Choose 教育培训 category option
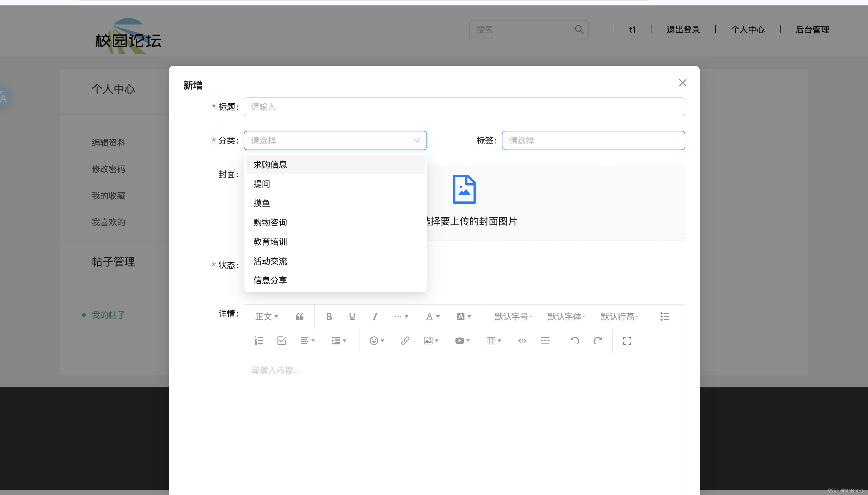Viewport: 868px width, 495px height. (270, 242)
